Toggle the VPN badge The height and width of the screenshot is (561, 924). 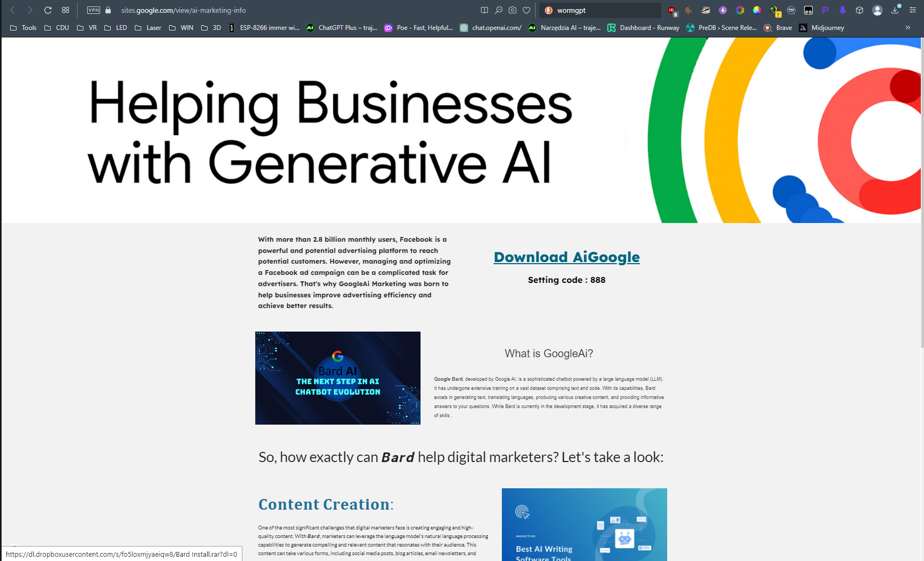click(94, 10)
